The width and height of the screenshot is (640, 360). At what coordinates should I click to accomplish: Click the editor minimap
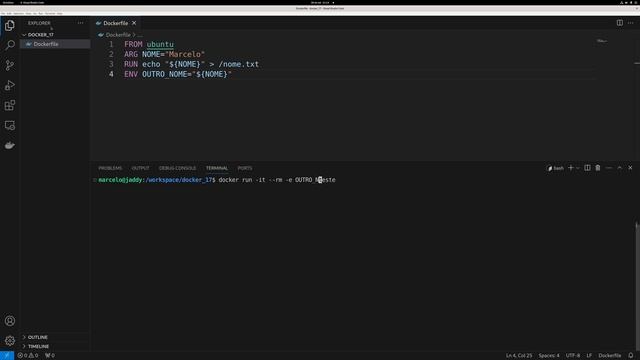pyautogui.click(x=602, y=41)
